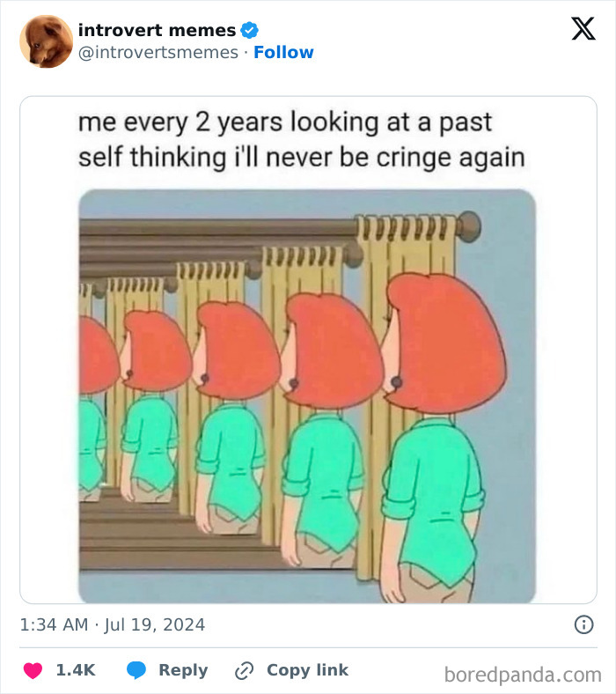Open the 'introvert memes' display name
This screenshot has height=694, width=616.
tap(157, 30)
